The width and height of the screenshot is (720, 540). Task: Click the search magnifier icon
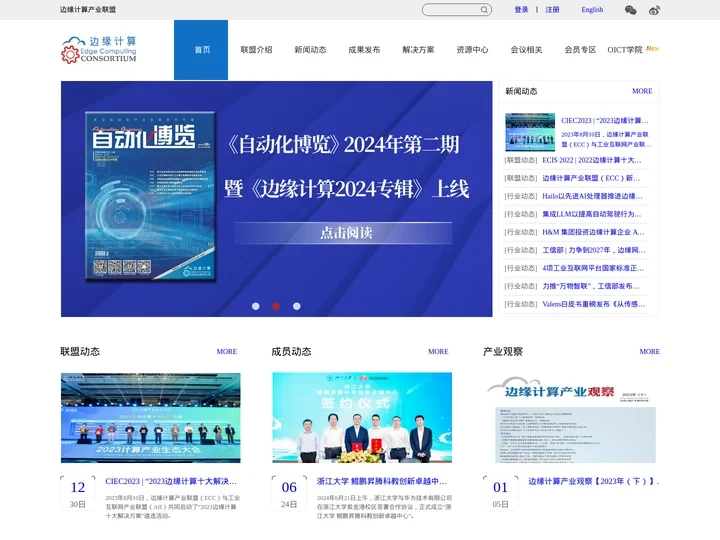click(x=484, y=10)
